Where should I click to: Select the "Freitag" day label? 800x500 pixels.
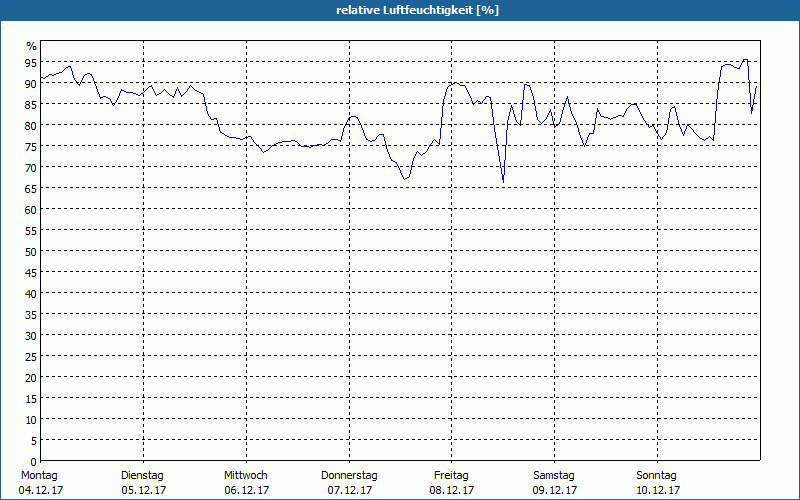pos(451,475)
